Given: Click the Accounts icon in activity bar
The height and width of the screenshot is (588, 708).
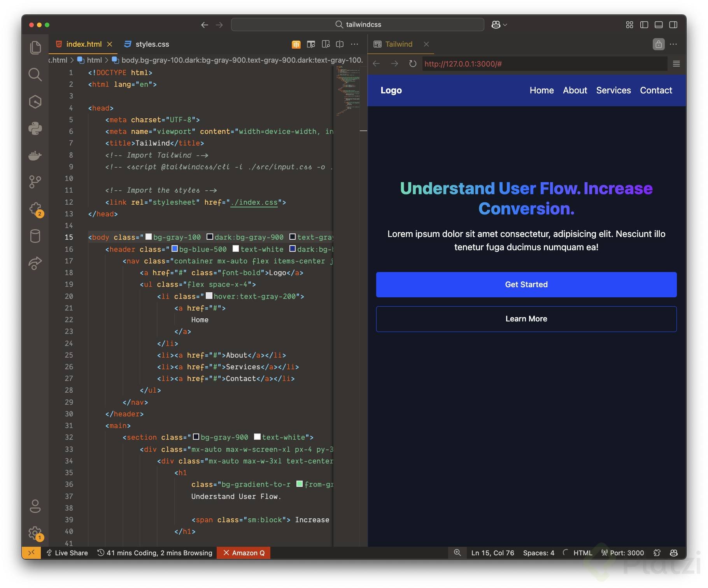Looking at the screenshot, I should click(35, 506).
